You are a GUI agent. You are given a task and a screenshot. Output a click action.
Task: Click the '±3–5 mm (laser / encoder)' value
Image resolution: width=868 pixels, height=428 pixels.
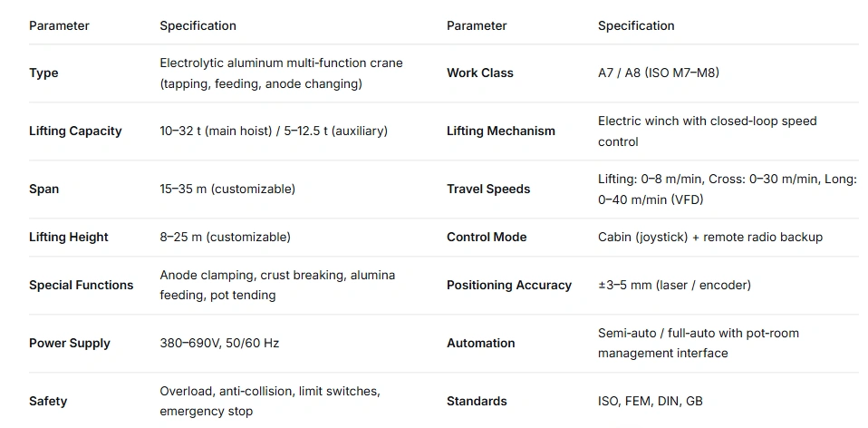click(674, 286)
